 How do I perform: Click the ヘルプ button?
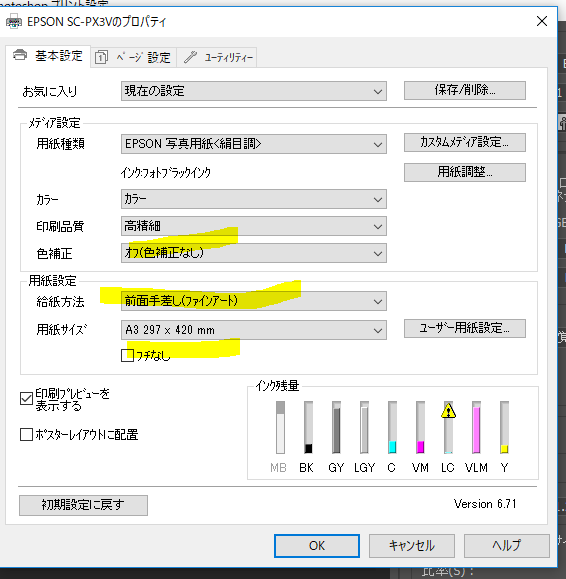coord(507,546)
